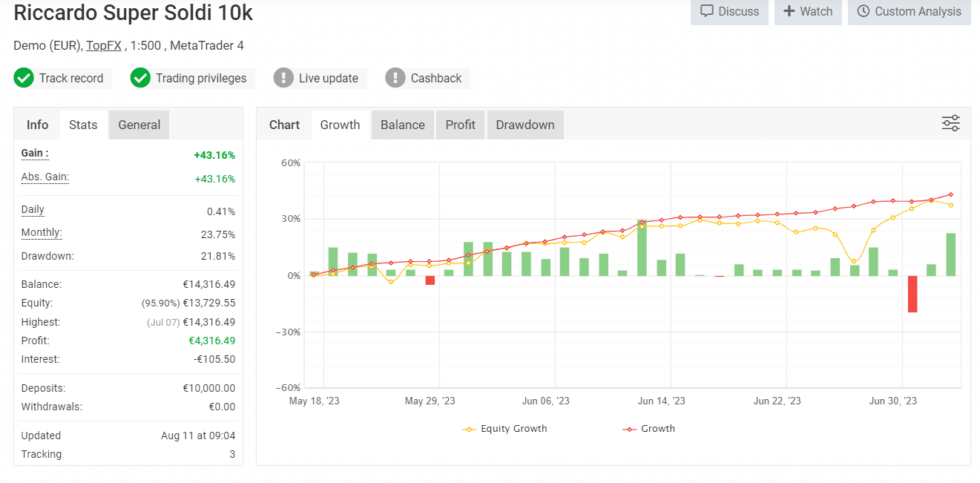The height and width of the screenshot is (483, 980).
Task: Toggle Equity Growth series in legend
Action: coord(504,429)
